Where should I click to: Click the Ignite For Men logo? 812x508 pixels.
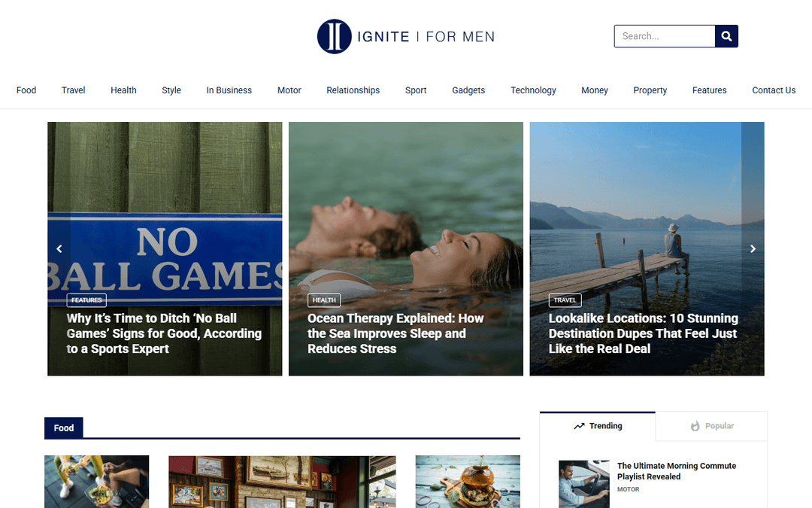[406, 36]
